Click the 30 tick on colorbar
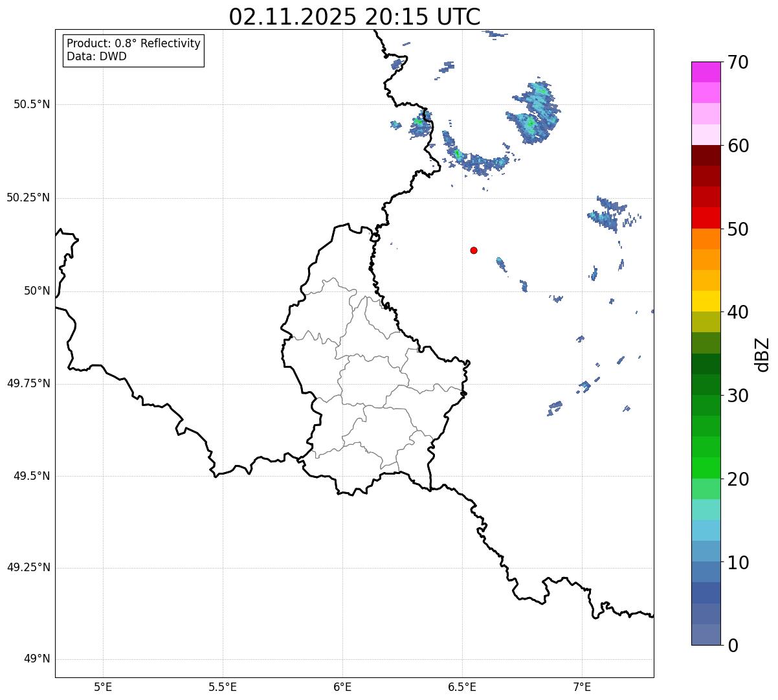 click(x=738, y=396)
